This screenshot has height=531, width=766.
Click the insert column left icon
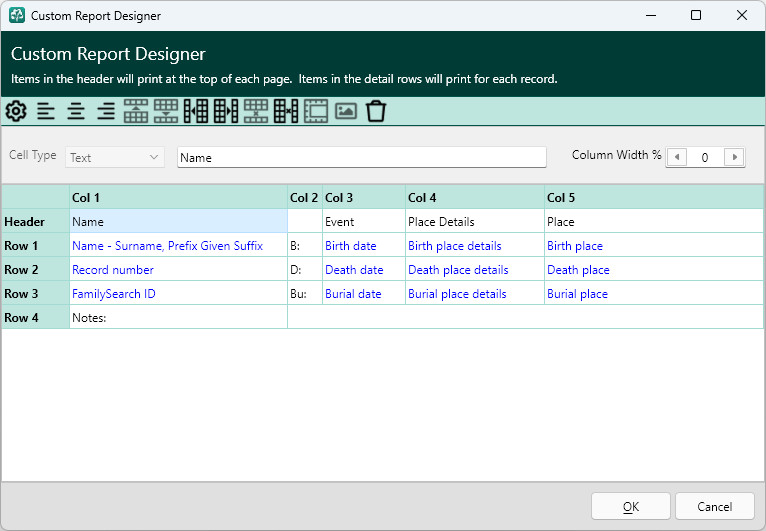196,111
